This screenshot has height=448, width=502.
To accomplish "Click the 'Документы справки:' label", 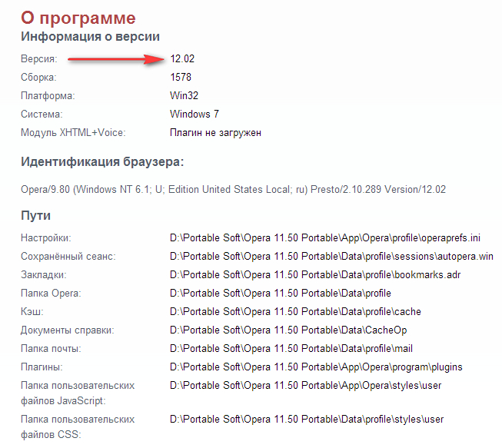I will coord(67,330).
